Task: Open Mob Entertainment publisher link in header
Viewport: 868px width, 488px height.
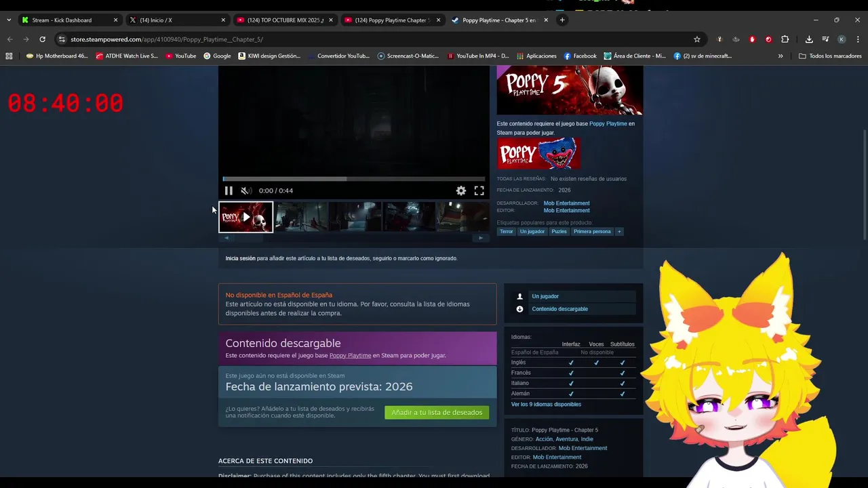Action: point(566,211)
